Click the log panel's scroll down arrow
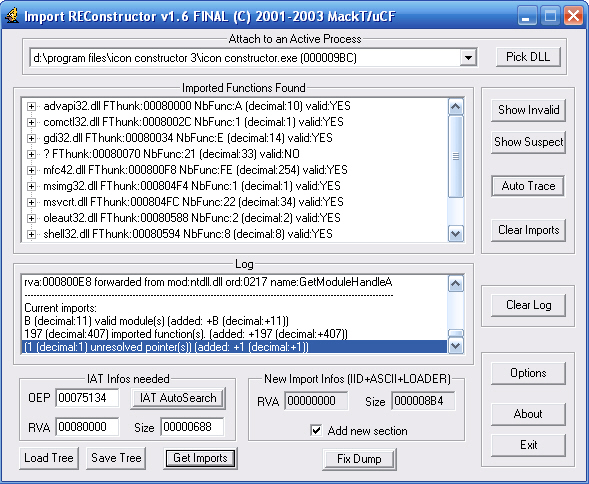The image size is (589, 484). tap(456, 346)
